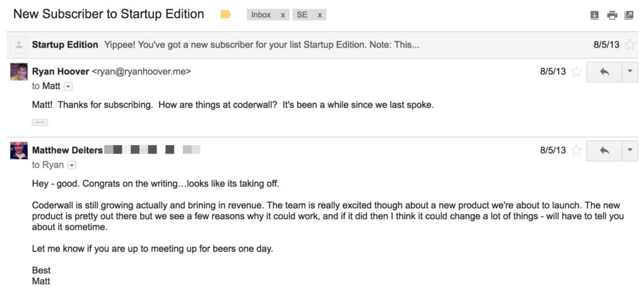
Task: Reply to Ryan Hoover's message
Action: pyautogui.click(x=604, y=72)
